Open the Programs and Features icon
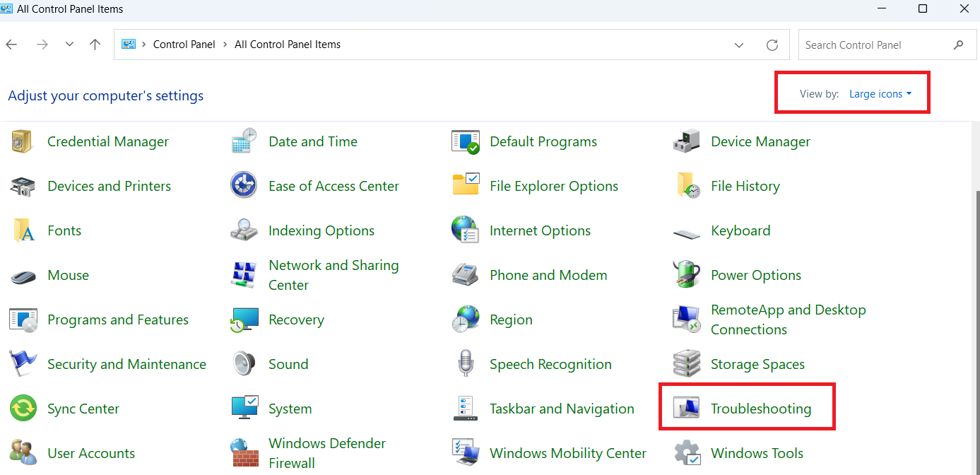980x475 pixels. 23,319
